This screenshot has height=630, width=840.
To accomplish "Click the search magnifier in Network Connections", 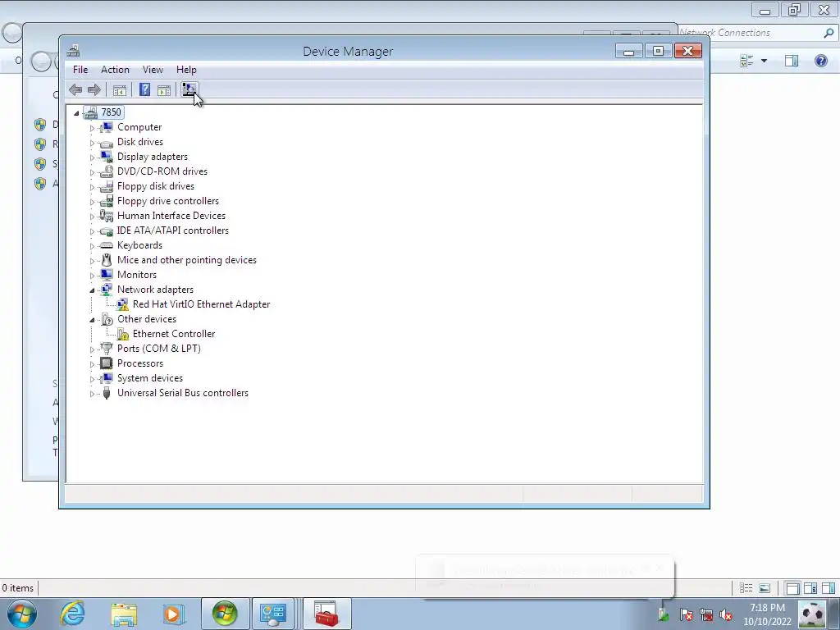I will pyautogui.click(x=829, y=33).
